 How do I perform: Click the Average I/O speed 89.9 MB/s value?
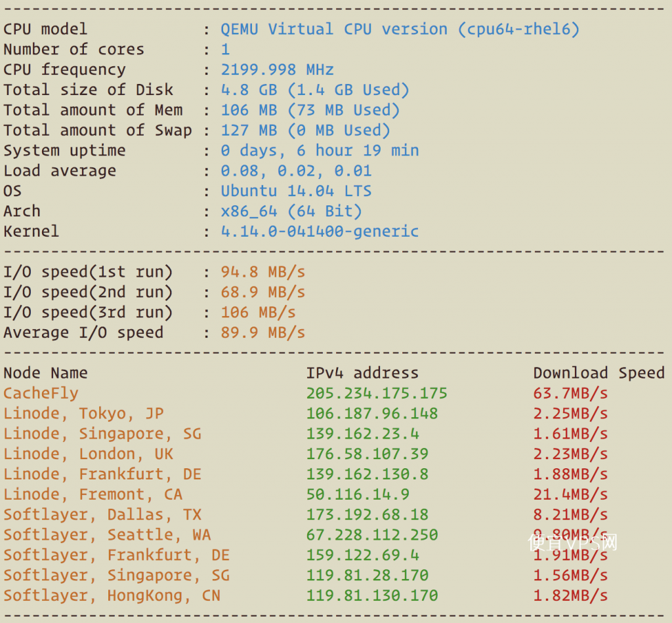pyautogui.click(x=262, y=332)
